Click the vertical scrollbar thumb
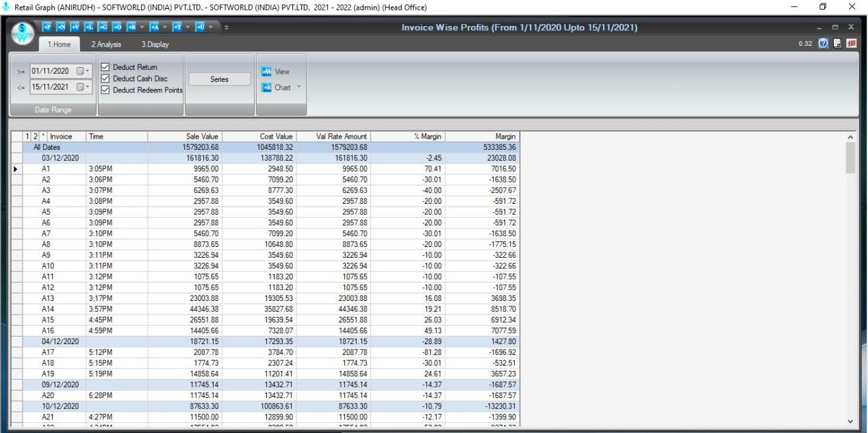 coord(851,157)
